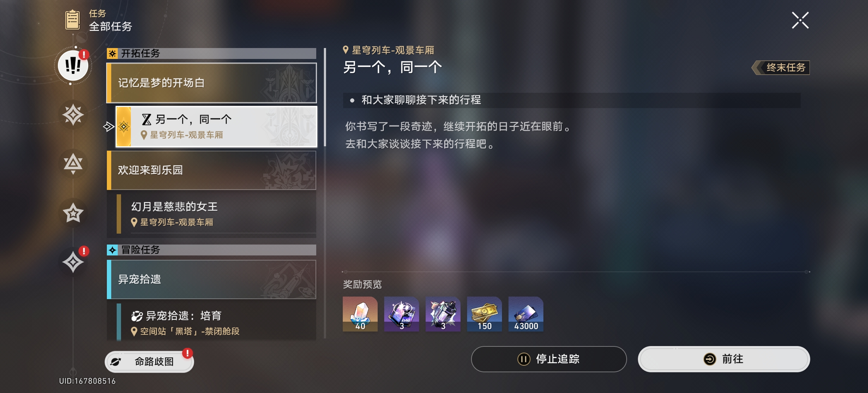Collapse the 记忆是梦的开场白 mission chapter

(212, 83)
